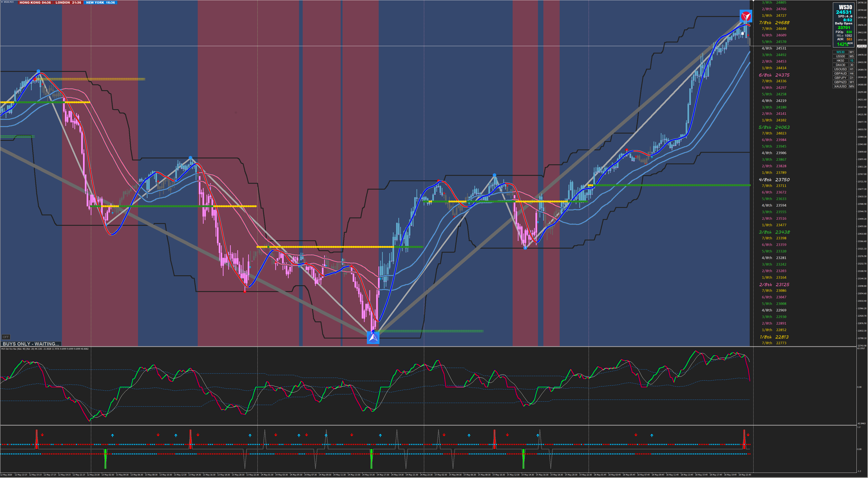Click the LONDON session clock label
This screenshot has width=868, height=478.
[x=68, y=2]
